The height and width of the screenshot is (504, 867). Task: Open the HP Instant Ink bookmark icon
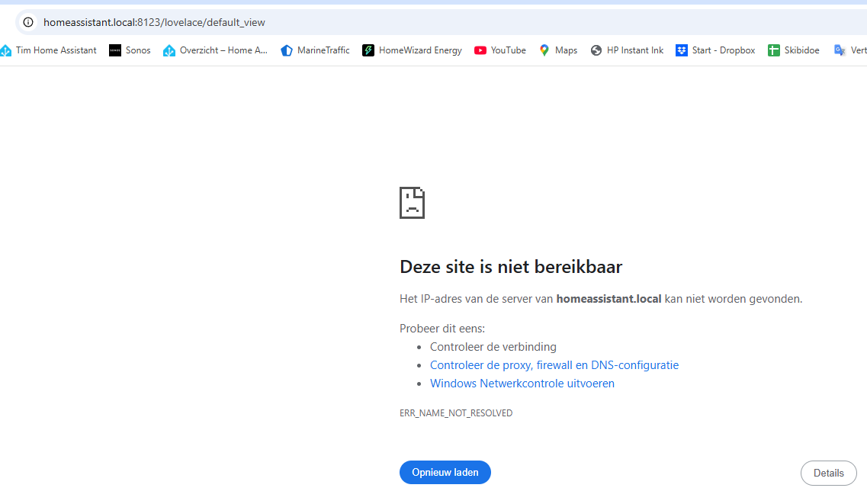pos(596,50)
